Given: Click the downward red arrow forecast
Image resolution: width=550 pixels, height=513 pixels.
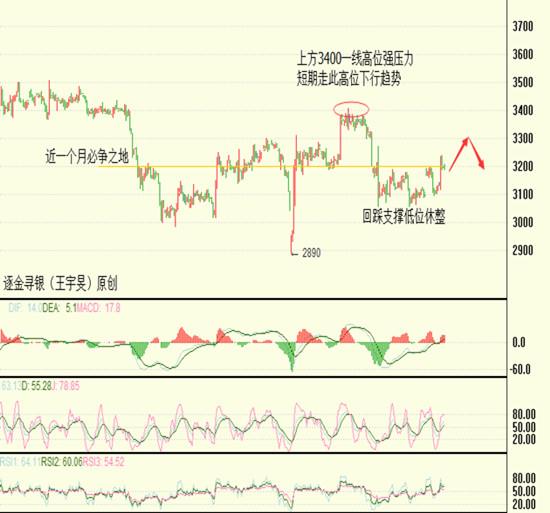Looking at the screenshot, I should point(476,153).
